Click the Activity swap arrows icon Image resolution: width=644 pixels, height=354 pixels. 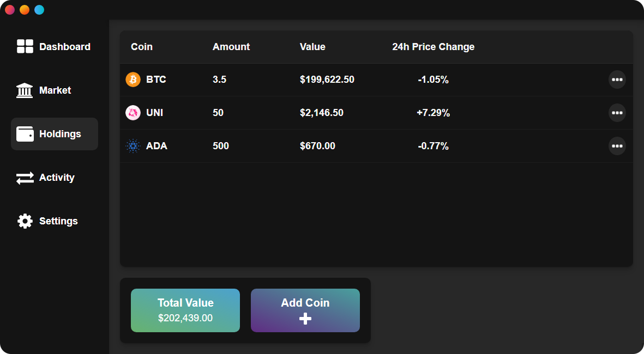point(25,178)
